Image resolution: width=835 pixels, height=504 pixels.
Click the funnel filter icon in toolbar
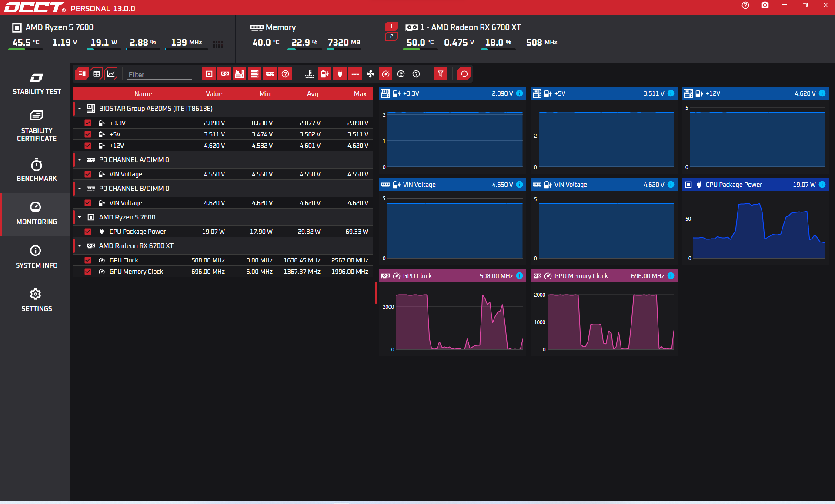pos(440,74)
